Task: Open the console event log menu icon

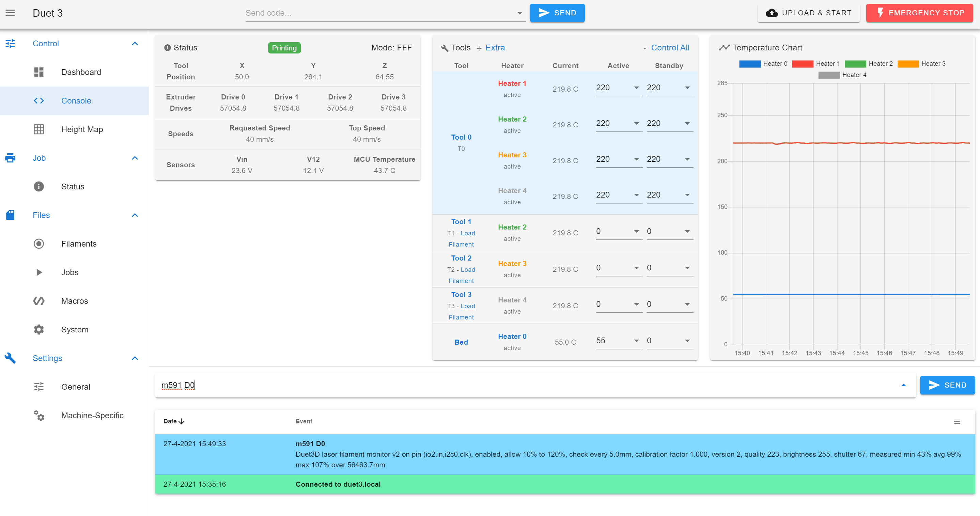Action: click(x=957, y=421)
